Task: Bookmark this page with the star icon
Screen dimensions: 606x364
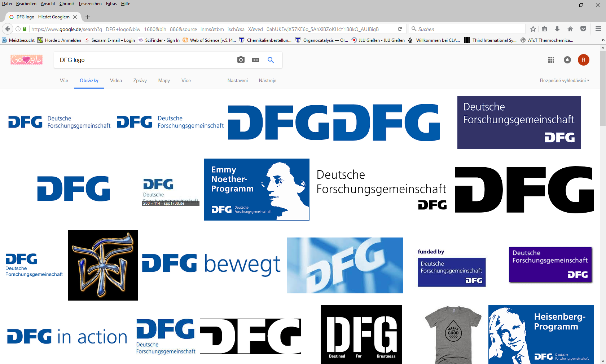Action: tap(533, 29)
